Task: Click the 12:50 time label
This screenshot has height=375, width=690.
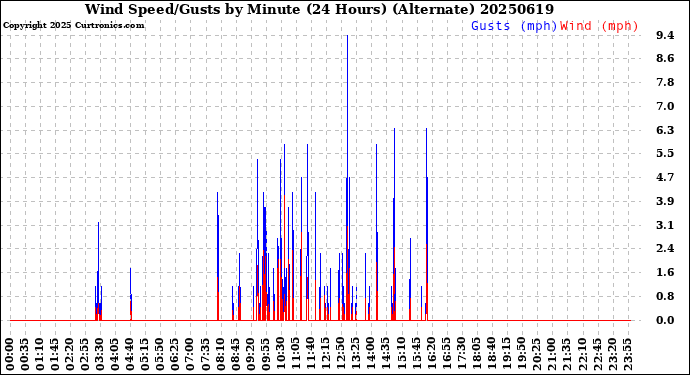Action: (x=341, y=355)
